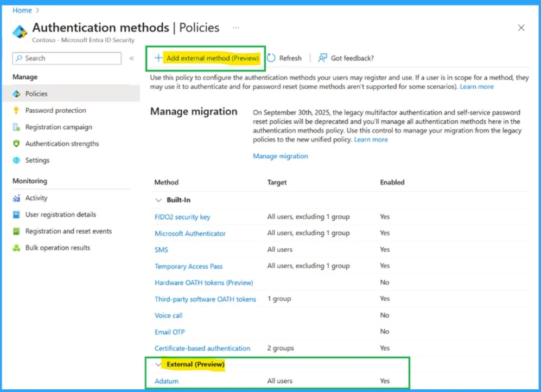Open Registration campaign menu item
This screenshot has width=541, height=392.
point(59,127)
